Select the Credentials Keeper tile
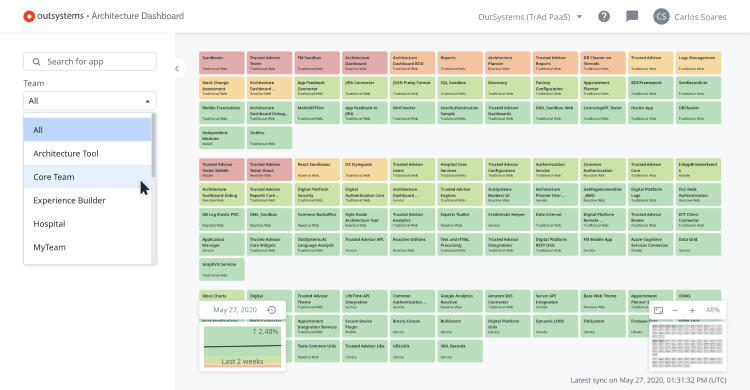Viewport: 750px width, 390px height. click(507, 220)
